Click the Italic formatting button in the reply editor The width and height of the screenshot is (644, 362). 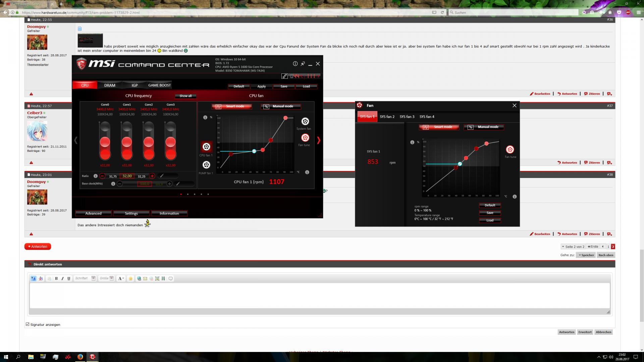[62, 279]
